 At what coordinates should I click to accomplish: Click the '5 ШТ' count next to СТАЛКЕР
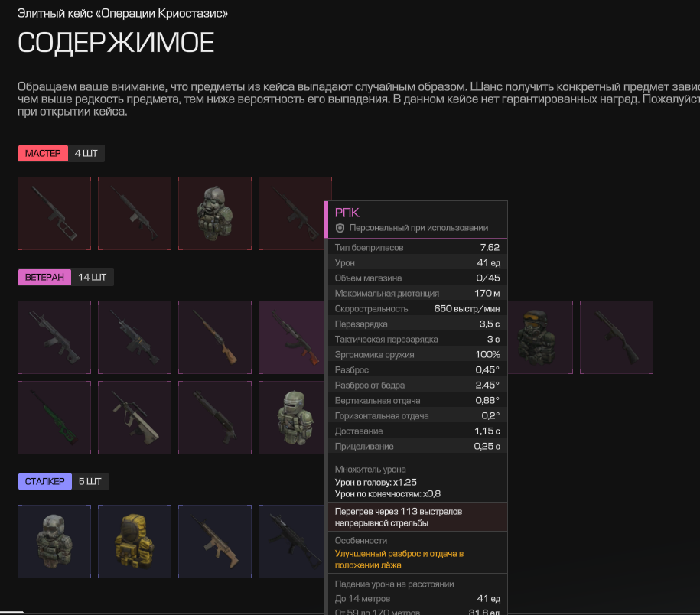90,482
